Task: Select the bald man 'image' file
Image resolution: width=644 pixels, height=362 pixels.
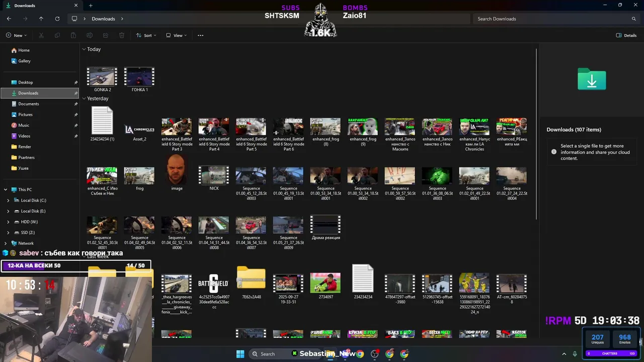Action: (177, 173)
